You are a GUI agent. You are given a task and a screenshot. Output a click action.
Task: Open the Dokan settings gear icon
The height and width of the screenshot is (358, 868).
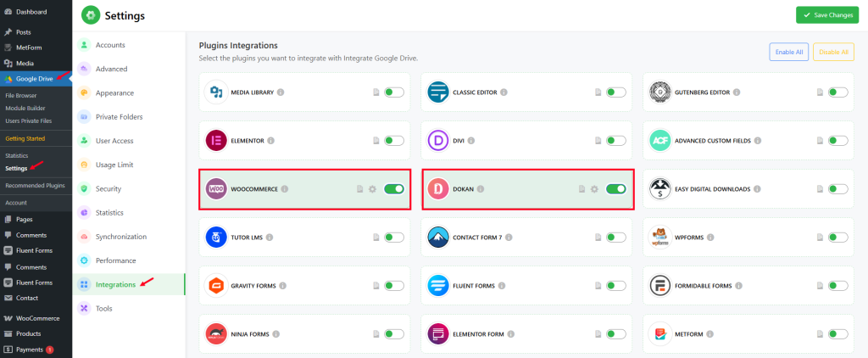point(594,189)
